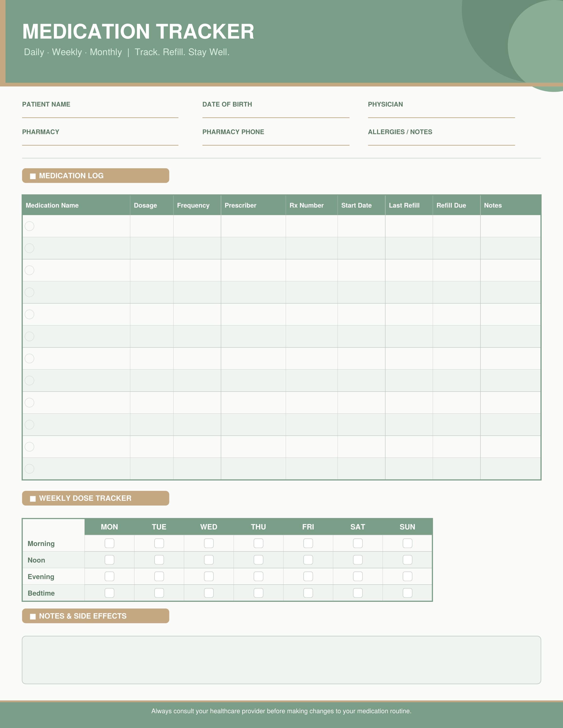The image size is (563, 728).
Task: Tick the Morning checkbox for FRI
Action: tap(308, 543)
